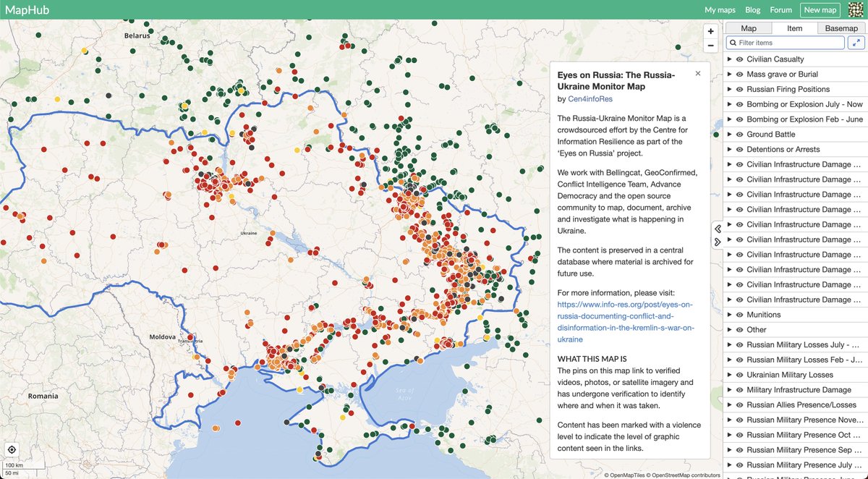
Task: Open the Forum link
Action: pyautogui.click(x=780, y=10)
